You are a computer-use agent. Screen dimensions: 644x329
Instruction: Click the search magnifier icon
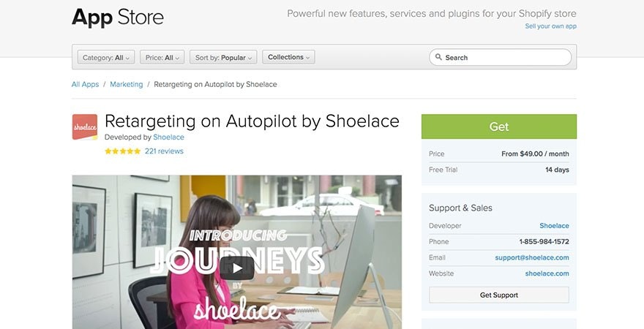[x=438, y=57]
